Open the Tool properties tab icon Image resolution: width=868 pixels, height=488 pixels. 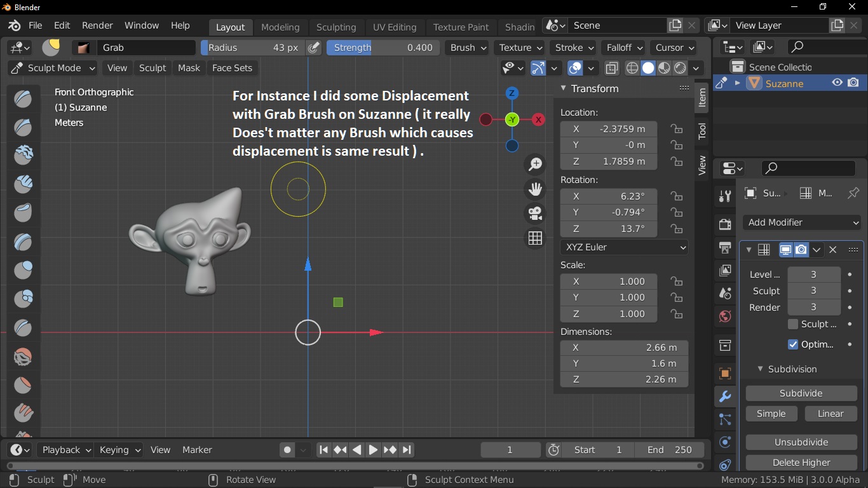(725, 196)
